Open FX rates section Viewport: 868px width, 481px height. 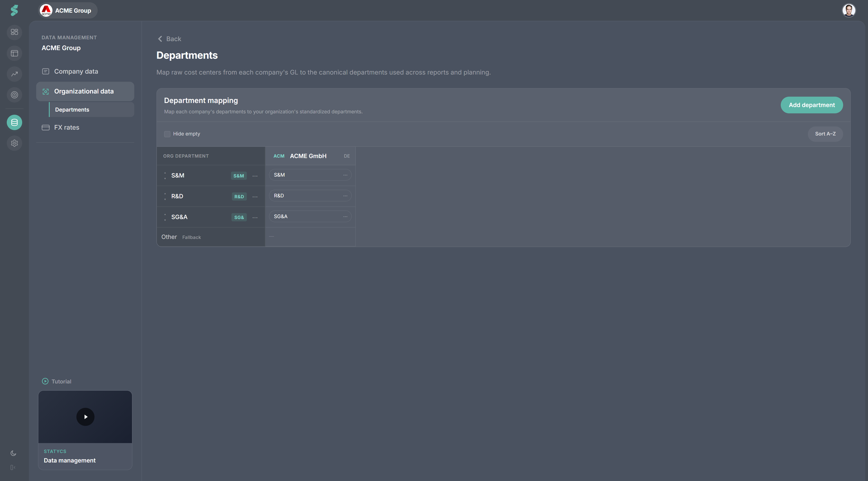pyautogui.click(x=85, y=127)
